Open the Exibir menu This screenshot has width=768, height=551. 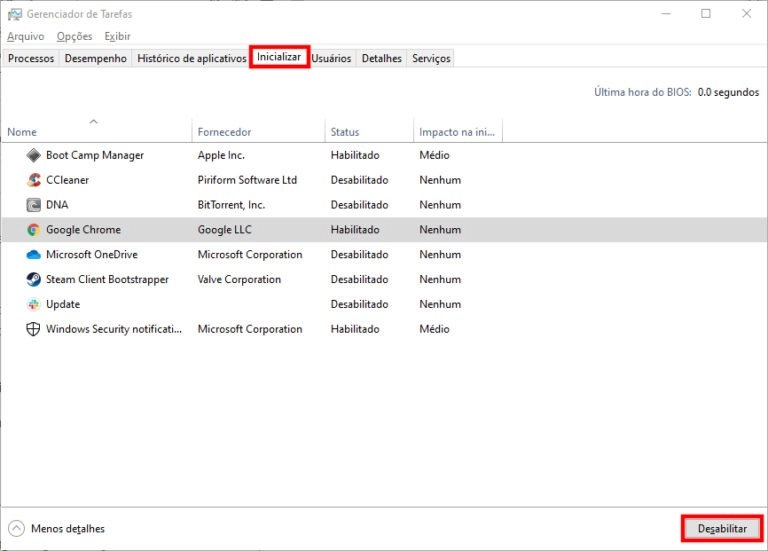(118, 36)
